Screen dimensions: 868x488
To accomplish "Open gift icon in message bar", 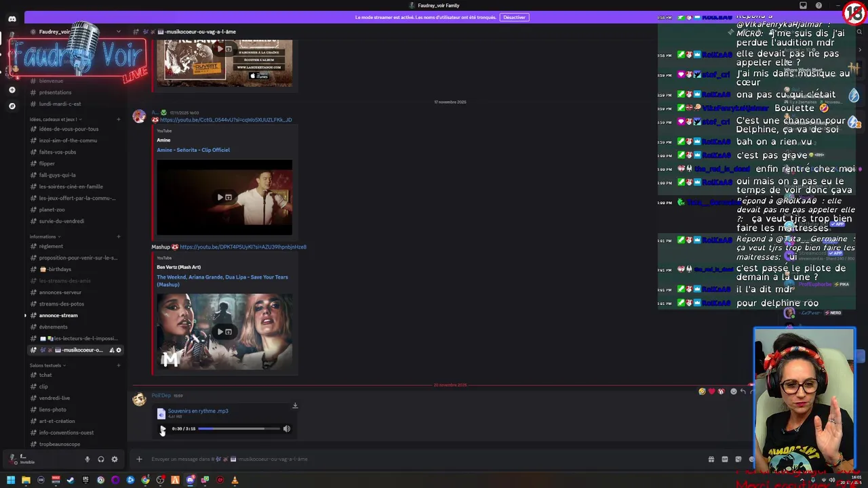I will point(711,460).
